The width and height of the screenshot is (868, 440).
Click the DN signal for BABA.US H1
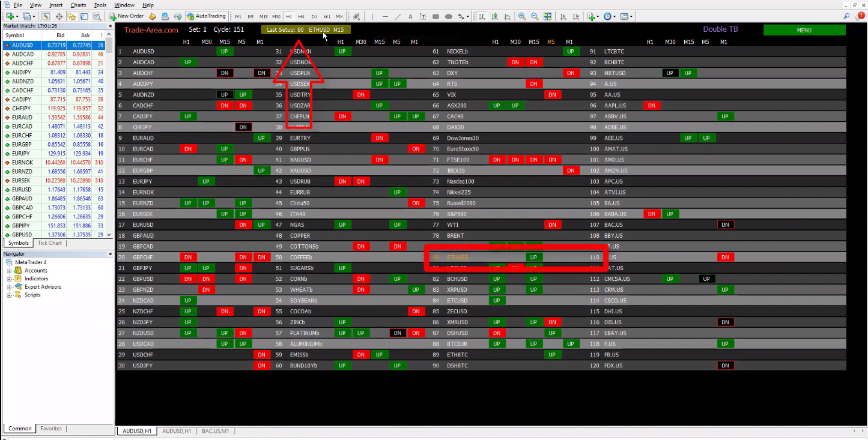pyautogui.click(x=651, y=214)
